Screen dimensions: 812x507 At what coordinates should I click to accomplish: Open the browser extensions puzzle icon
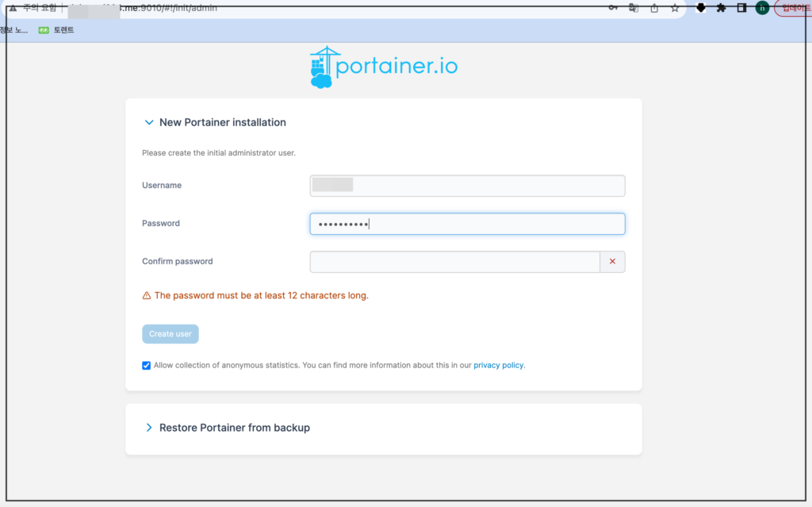pyautogui.click(x=721, y=8)
